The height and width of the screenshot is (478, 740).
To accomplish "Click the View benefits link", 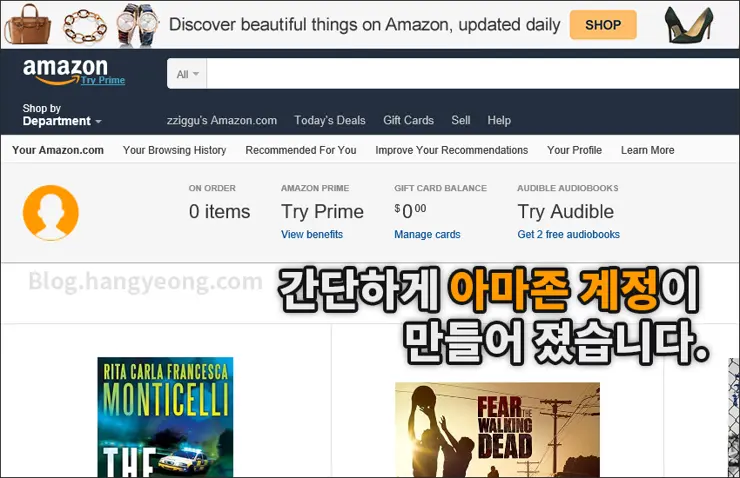I will tap(312, 234).
